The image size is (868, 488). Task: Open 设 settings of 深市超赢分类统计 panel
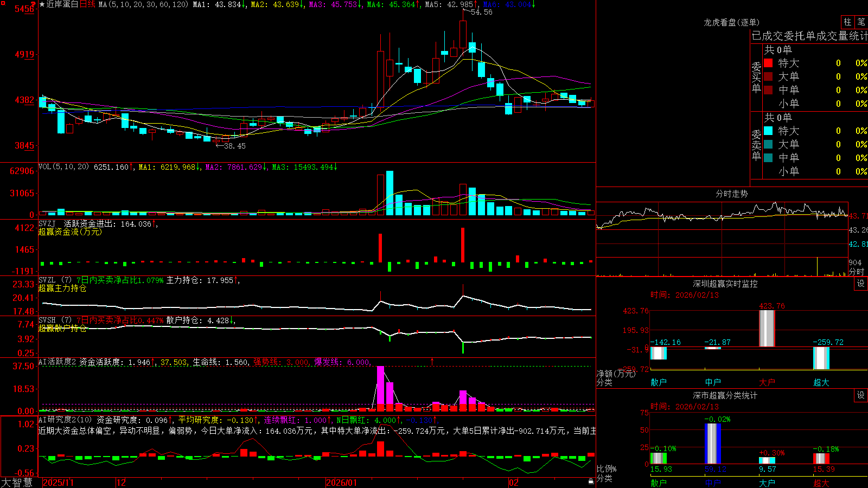[861, 395]
